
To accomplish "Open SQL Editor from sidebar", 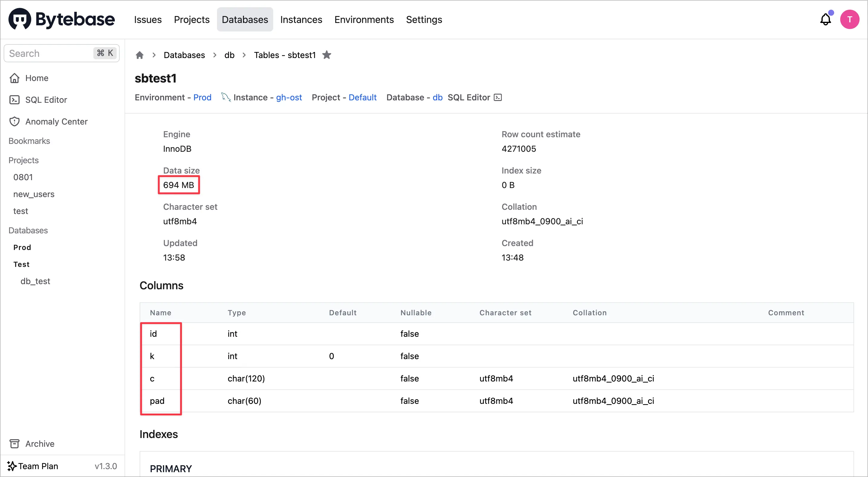I will (x=46, y=100).
